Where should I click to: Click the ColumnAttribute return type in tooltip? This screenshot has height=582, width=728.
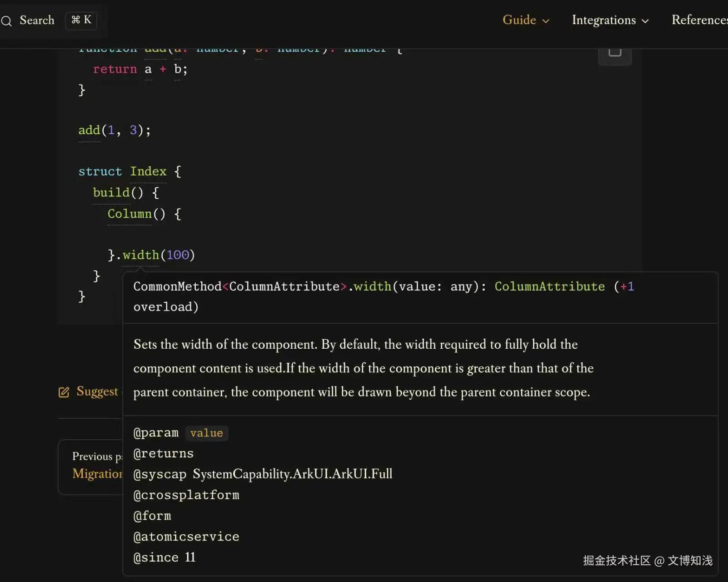tap(549, 286)
